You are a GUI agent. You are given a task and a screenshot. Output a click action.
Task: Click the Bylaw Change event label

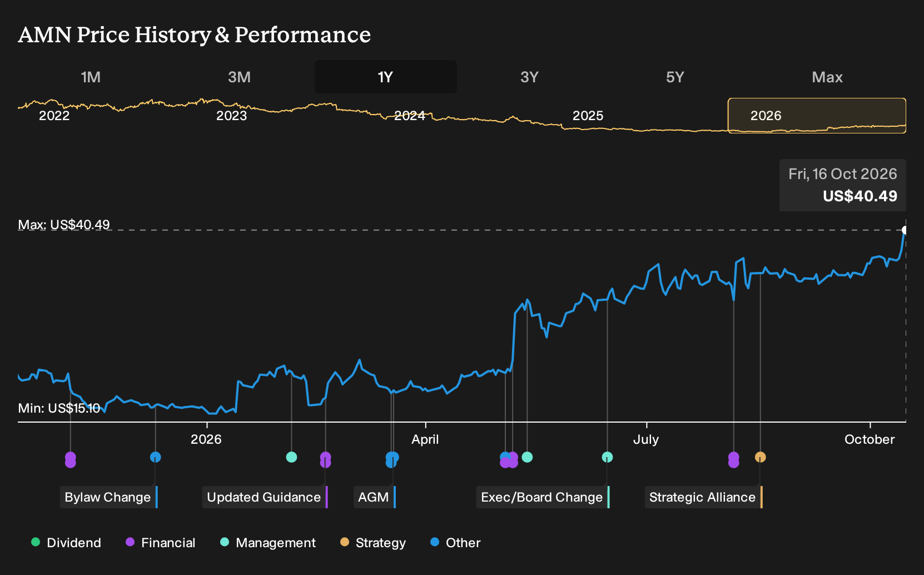point(109,497)
